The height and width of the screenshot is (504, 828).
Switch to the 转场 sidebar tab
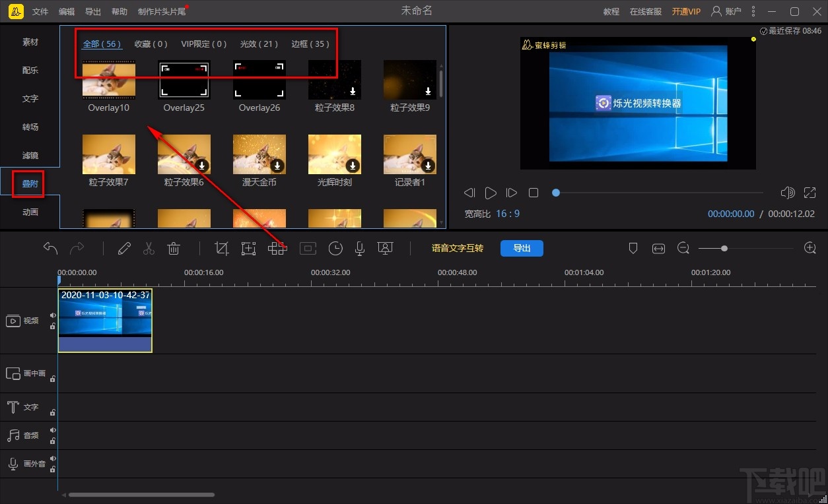[x=30, y=127]
